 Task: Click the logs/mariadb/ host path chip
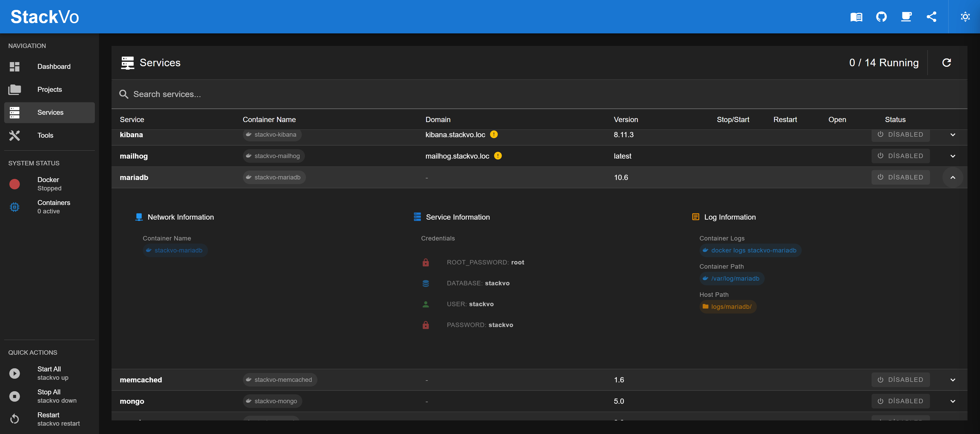click(728, 306)
